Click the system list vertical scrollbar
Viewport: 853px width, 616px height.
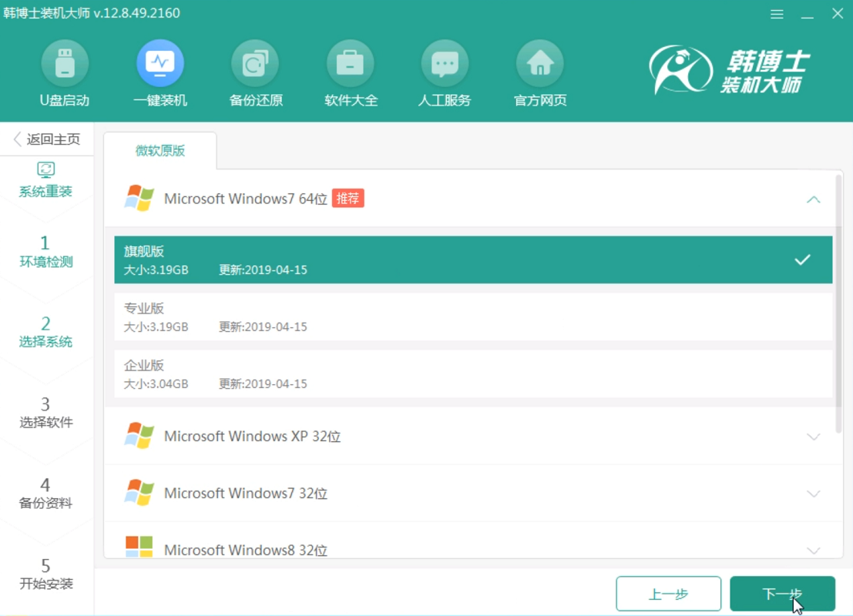tap(838, 304)
